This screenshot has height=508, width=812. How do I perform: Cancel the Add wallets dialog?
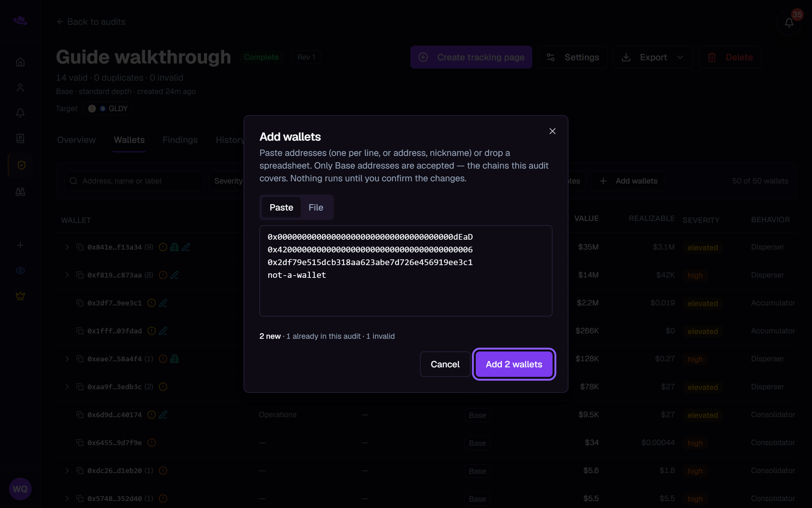click(x=445, y=364)
